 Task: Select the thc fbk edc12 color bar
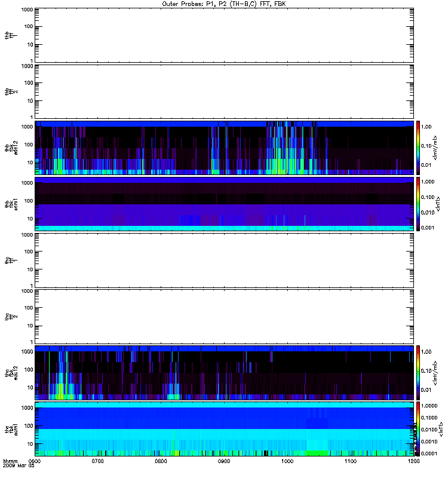click(418, 372)
